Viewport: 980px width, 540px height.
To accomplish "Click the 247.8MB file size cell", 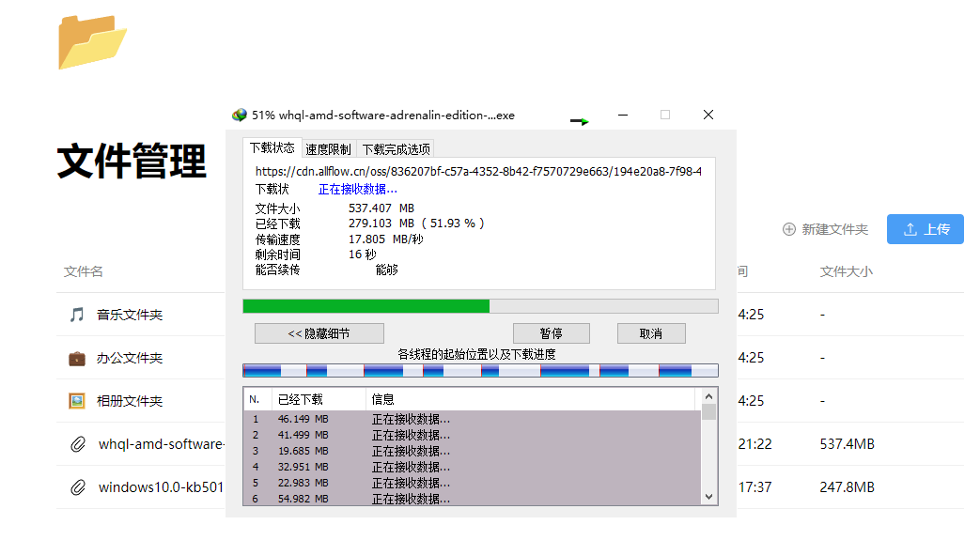I will coord(847,487).
